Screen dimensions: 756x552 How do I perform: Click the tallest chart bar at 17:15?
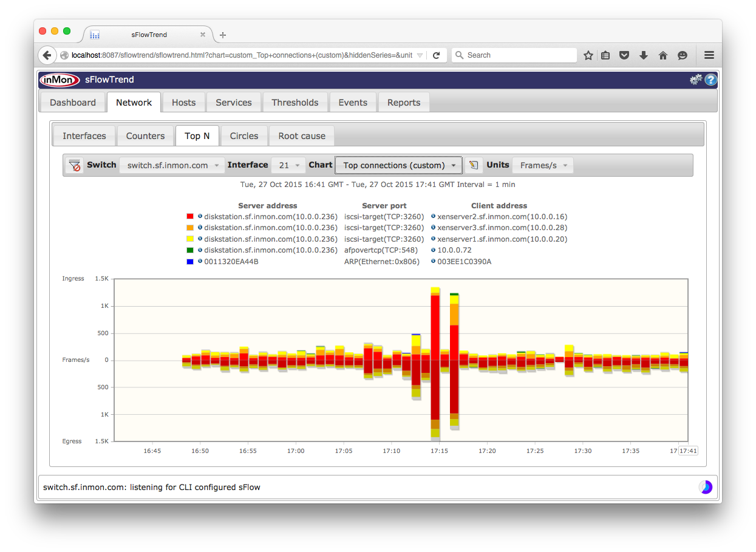(x=435, y=363)
